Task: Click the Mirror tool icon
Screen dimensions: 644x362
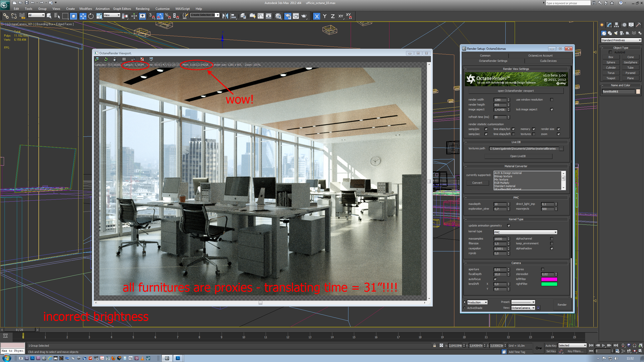Action: [225, 16]
